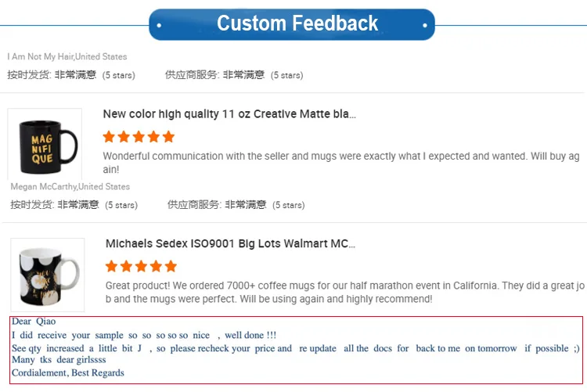Click reviewer I Am Not My Hair, United States
Viewport: 587px width, 392px height.
point(67,57)
